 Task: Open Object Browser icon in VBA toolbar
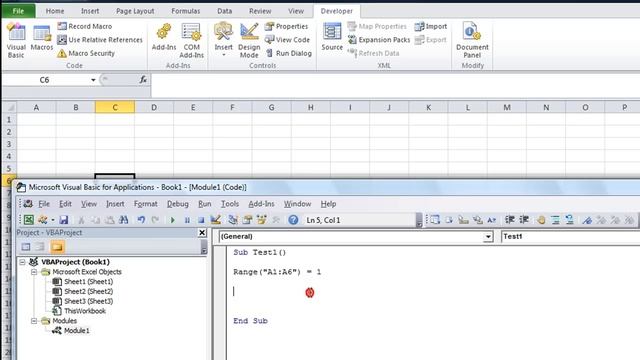[x=261, y=220]
